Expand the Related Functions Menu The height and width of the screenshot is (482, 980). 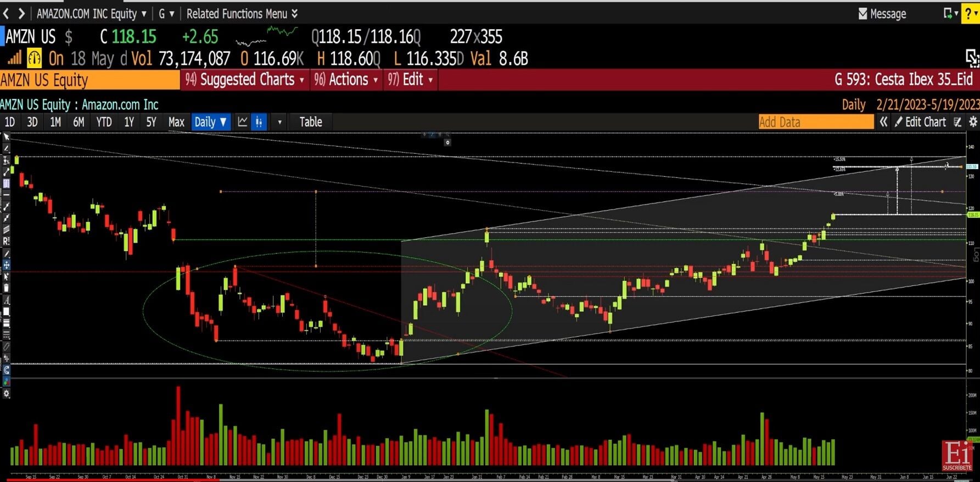pyautogui.click(x=242, y=14)
